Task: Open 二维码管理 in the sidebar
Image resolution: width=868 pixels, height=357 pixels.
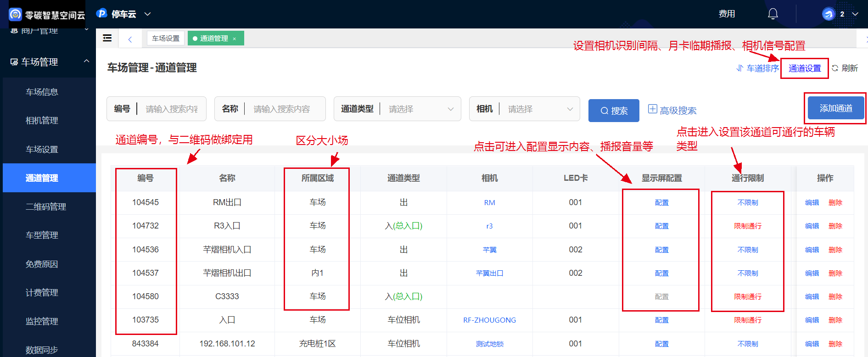Action: (x=46, y=206)
